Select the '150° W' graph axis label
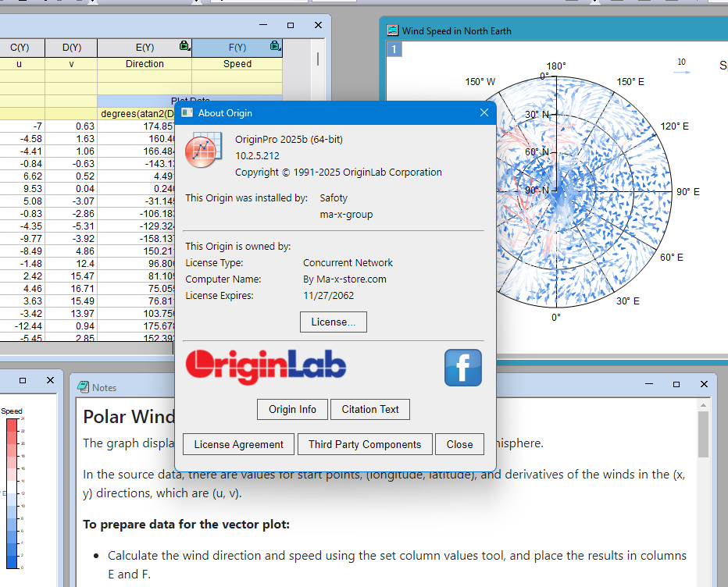Viewport: 728px width, 587px height. (x=480, y=82)
